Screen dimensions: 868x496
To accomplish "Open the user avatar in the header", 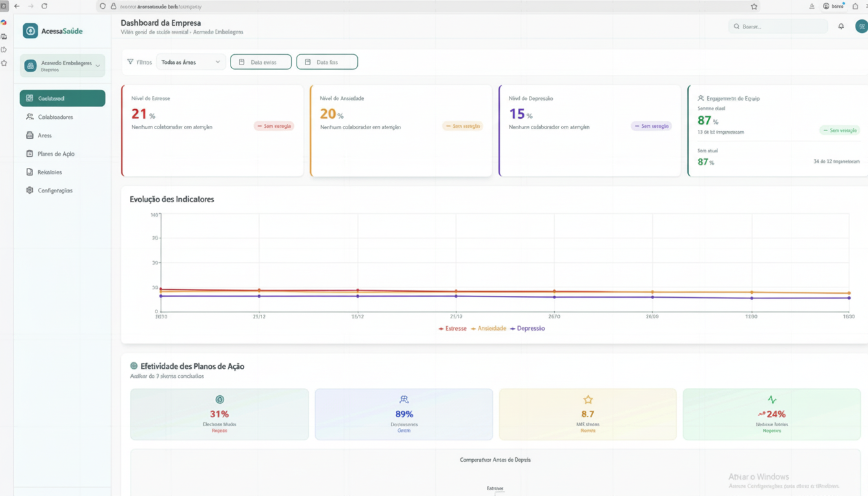I will point(862,26).
